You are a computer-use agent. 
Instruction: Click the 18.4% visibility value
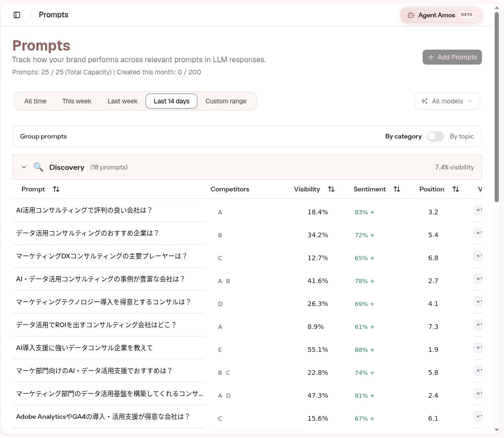pos(318,212)
